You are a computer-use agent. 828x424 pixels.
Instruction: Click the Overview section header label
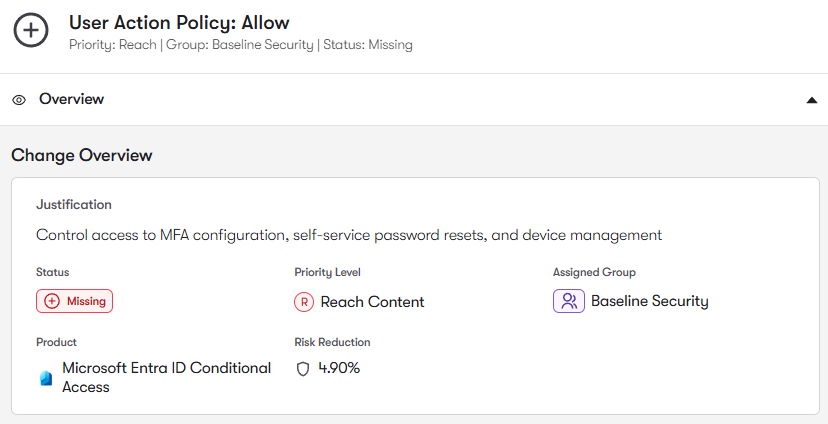[x=71, y=99]
